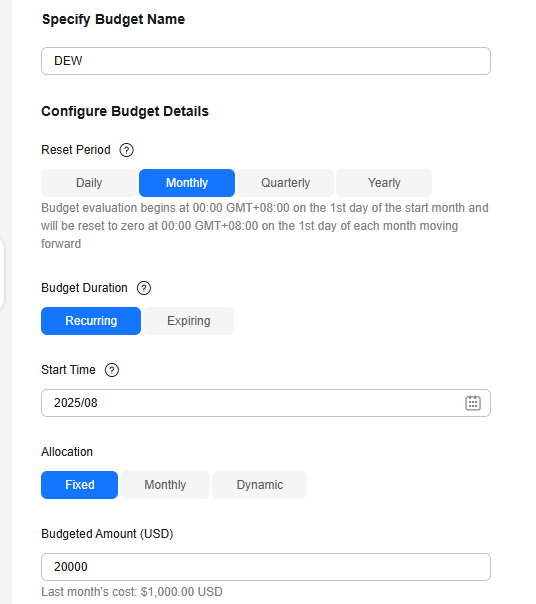Image resolution: width=536 pixels, height=604 pixels.
Task: Select Quarterly reset period
Action: click(286, 183)
